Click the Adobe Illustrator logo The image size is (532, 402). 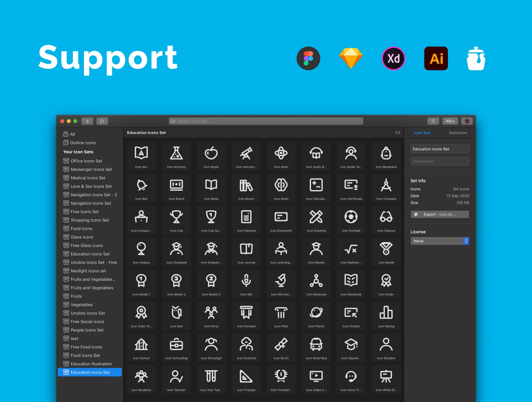click(436, 58)
